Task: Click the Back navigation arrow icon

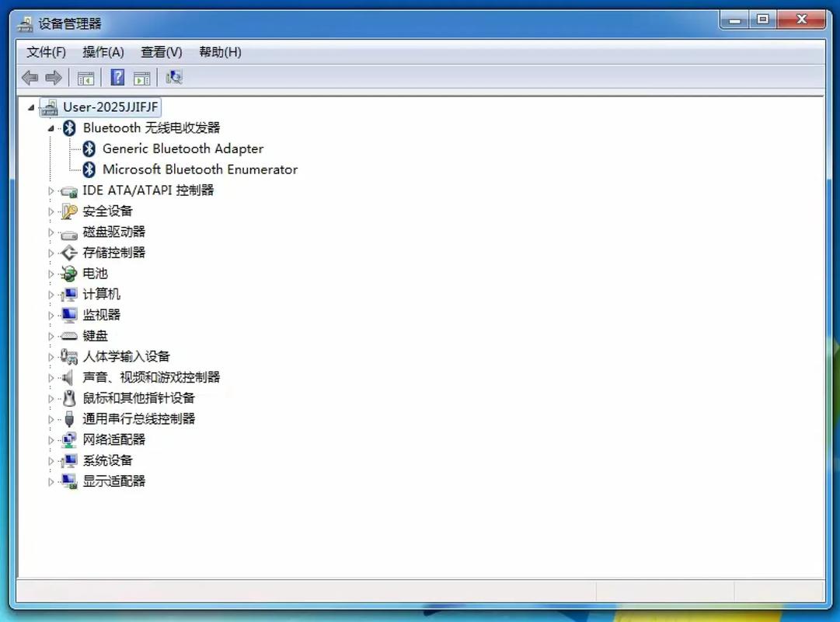Action: coord(30,77)
